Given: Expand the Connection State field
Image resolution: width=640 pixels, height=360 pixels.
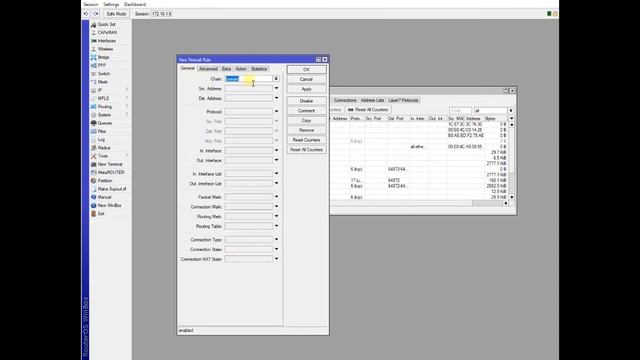Looking at the screenshot, I should pos(276,249).
